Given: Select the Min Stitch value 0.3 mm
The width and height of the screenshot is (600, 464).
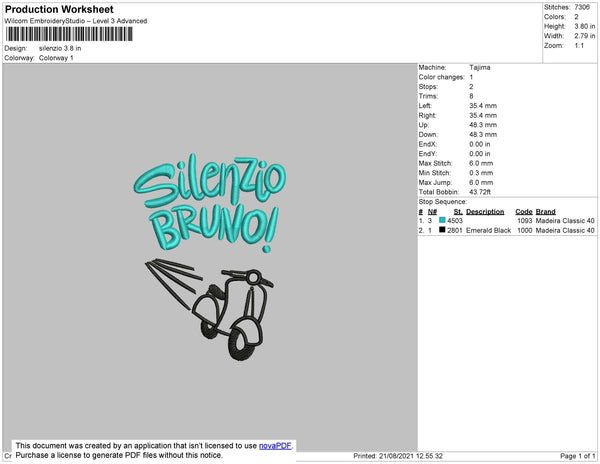Looking at the screenshot, I should [481, 173].
